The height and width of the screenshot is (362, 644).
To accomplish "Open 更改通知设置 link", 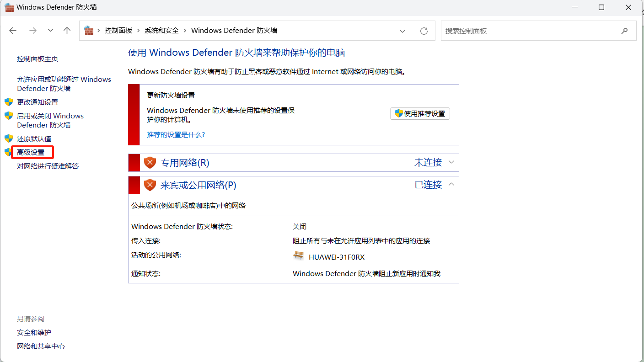I will click(x=38, y=102).
